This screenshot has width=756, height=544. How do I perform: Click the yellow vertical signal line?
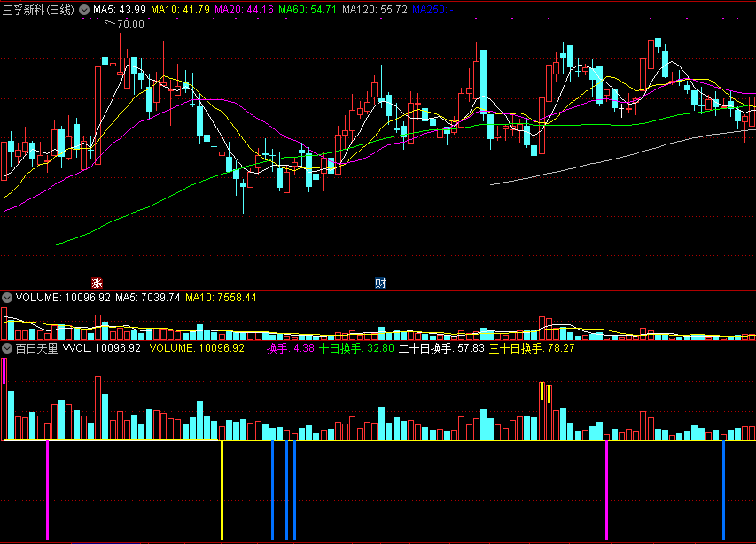click(x=222, y=490)
